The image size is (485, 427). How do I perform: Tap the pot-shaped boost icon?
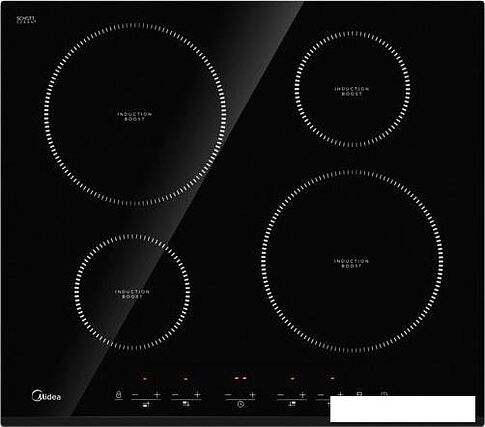[359, 394]
